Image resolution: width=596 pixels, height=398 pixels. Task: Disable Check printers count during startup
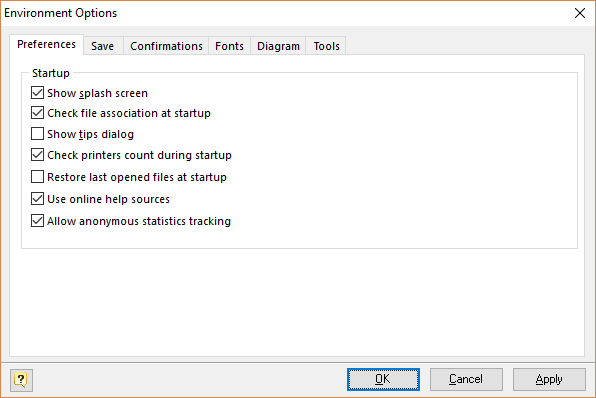point(37,155)
